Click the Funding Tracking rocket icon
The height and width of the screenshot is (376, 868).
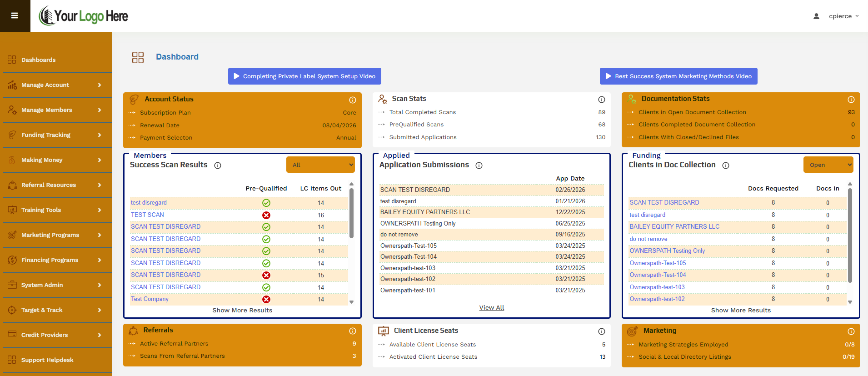click(12, 135)
